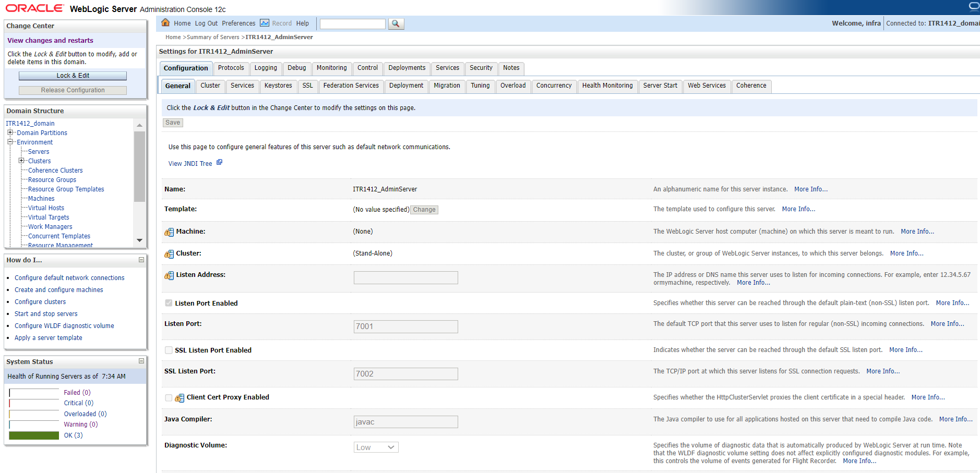The height and width of the screenshot is (473, 980).
Task: Open the Protocols tab
Action: [x=231, y=68]
